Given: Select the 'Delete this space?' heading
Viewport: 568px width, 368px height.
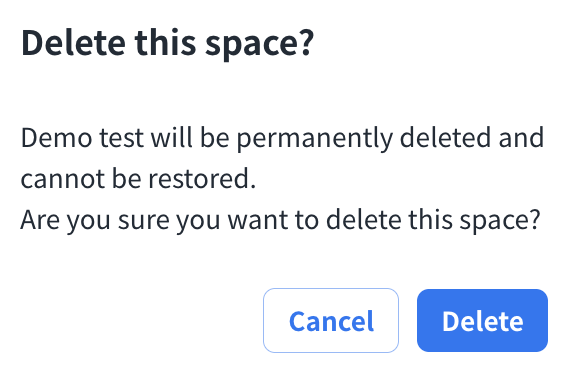Looking at the screenshot, I should pyautogui.click(x=167, y=43).
